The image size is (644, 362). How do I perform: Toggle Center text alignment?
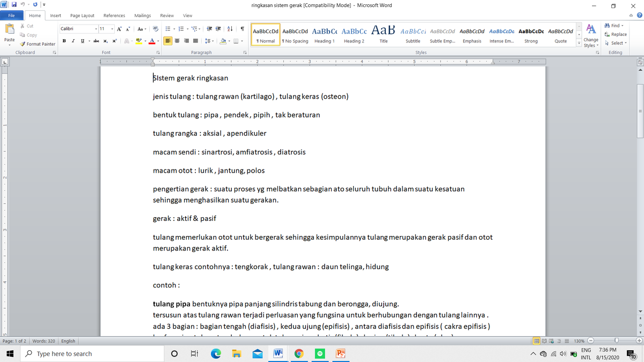[177, 41]
